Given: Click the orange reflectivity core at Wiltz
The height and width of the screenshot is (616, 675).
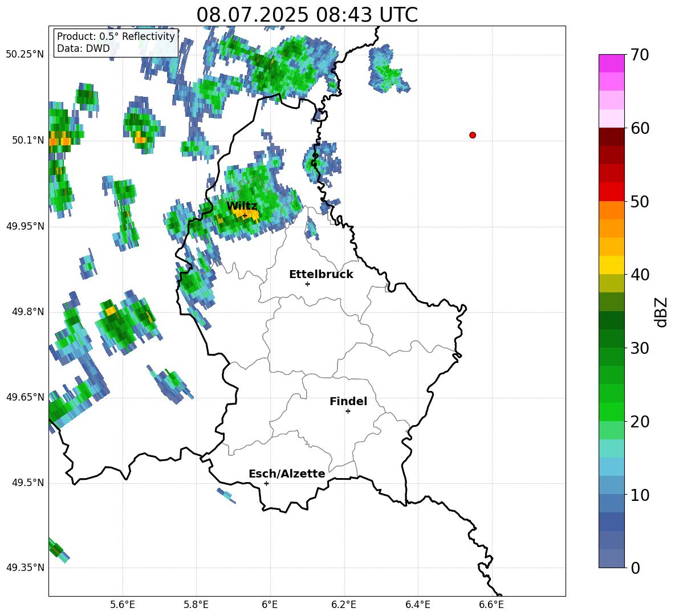Looking at the screenshot, I should point(246,214).
